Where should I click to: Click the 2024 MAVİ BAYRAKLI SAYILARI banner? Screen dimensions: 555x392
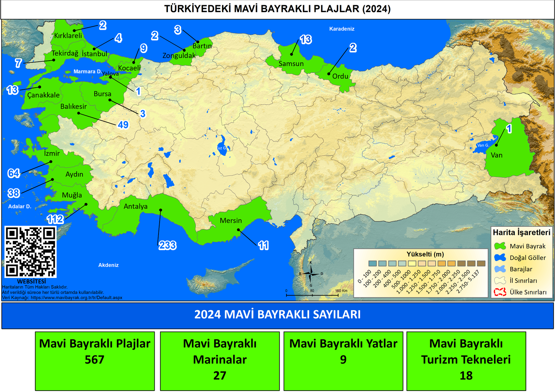(277, 315)
